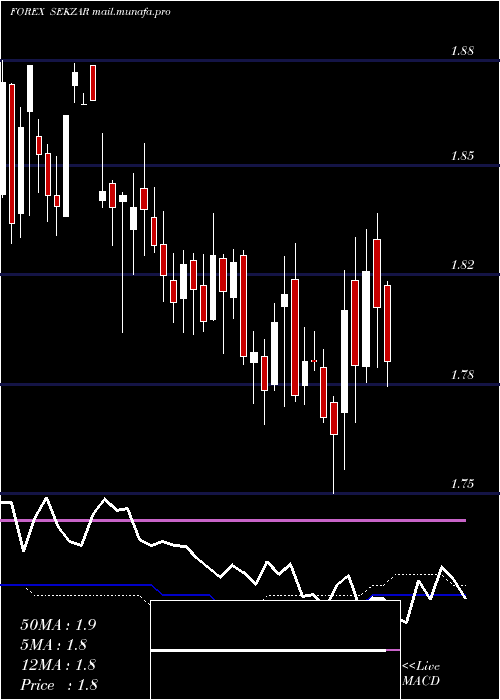500x700 pixels.
Task: Click the 1.88 price axis label
Action: tap(462, 50)
